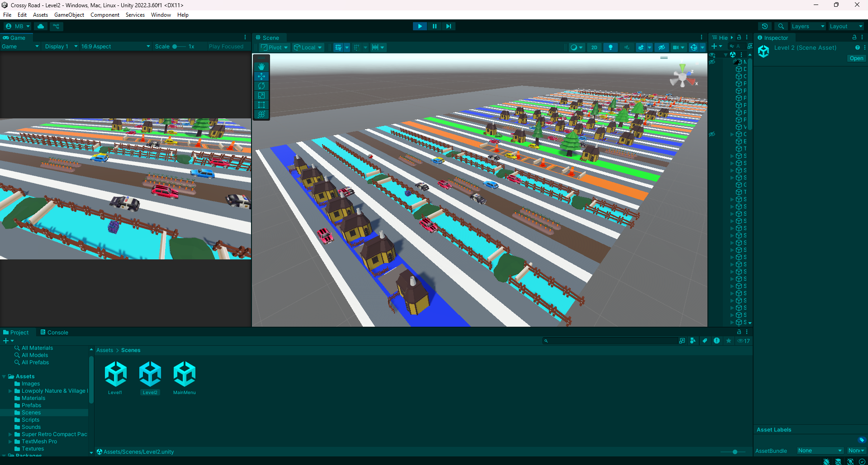This screenshot has width=868, height=465.
Task: Select the Rect transform tool
Action: coord(261,105)
